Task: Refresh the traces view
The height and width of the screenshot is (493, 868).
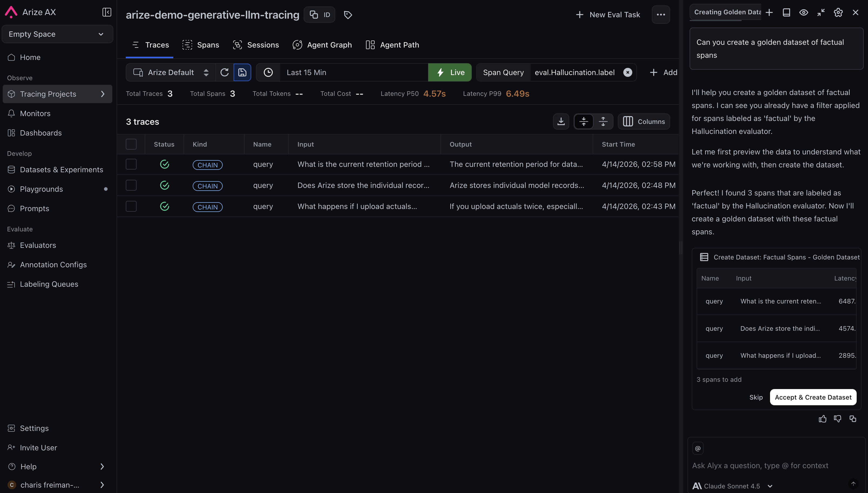Action: [224, 72]
